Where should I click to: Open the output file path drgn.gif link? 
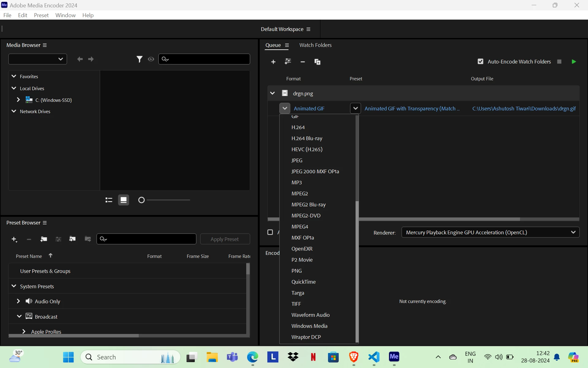tap(524, 109)
